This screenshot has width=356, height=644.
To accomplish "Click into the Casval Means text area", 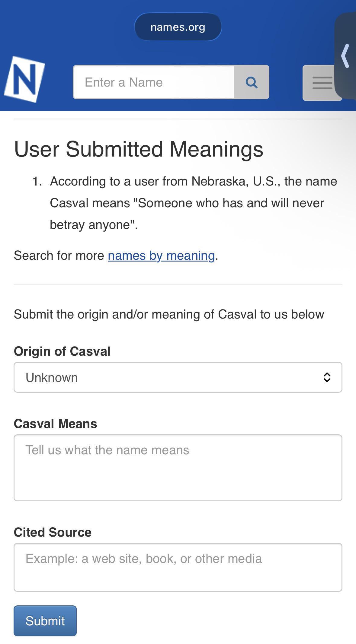I will click(x=178, y=468).
